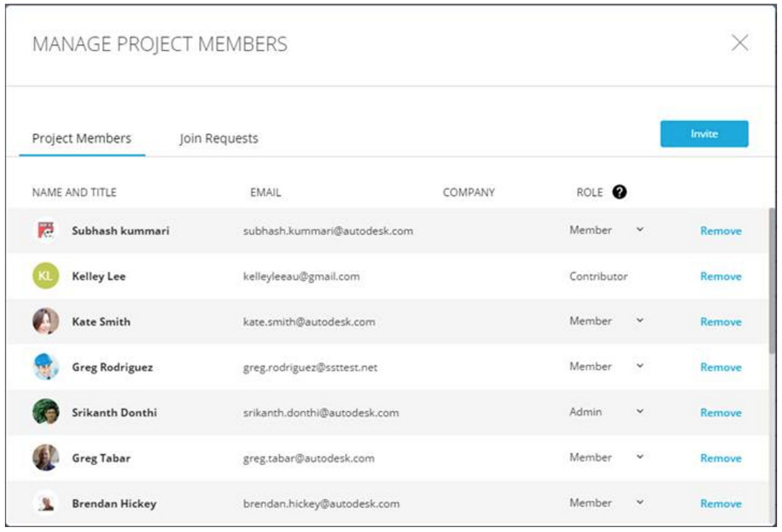Viewport: 782px width, 532px height.
Task: Open Greg Rodriguez's role dropdown
Action: (x=640, y=366)
